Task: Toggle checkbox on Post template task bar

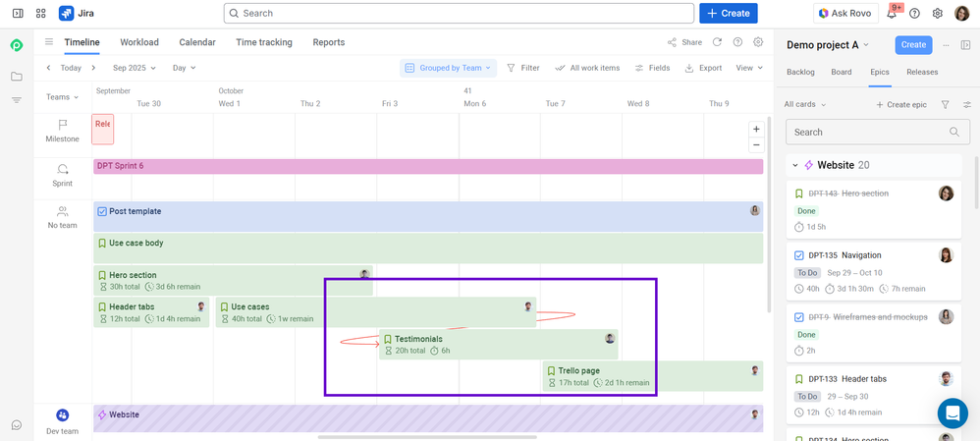Action: [102, 211]
